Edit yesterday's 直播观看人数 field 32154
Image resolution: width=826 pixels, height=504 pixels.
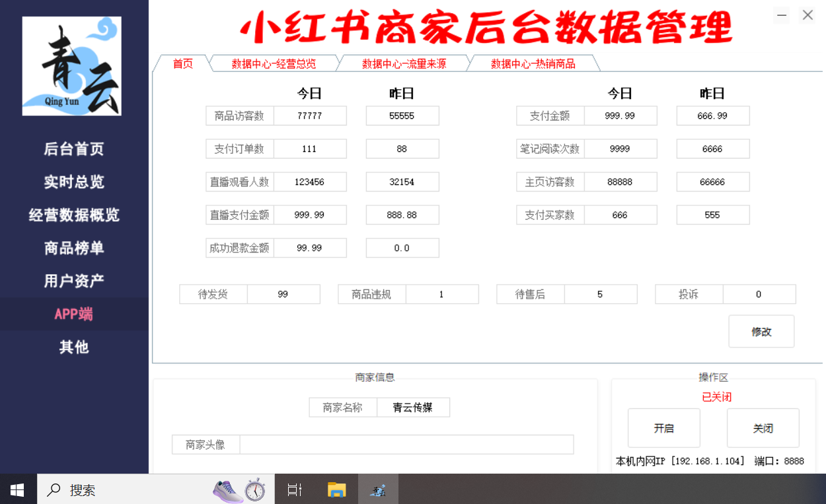[402, 182]
